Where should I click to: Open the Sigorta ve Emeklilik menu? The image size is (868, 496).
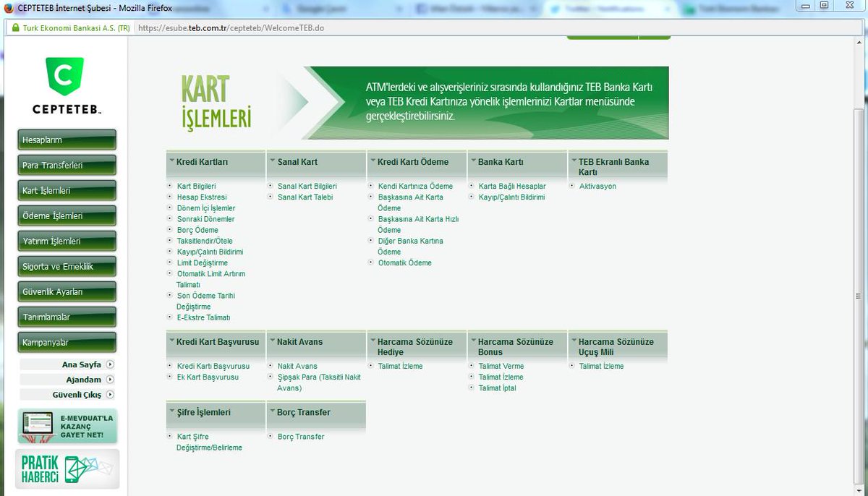67,266
